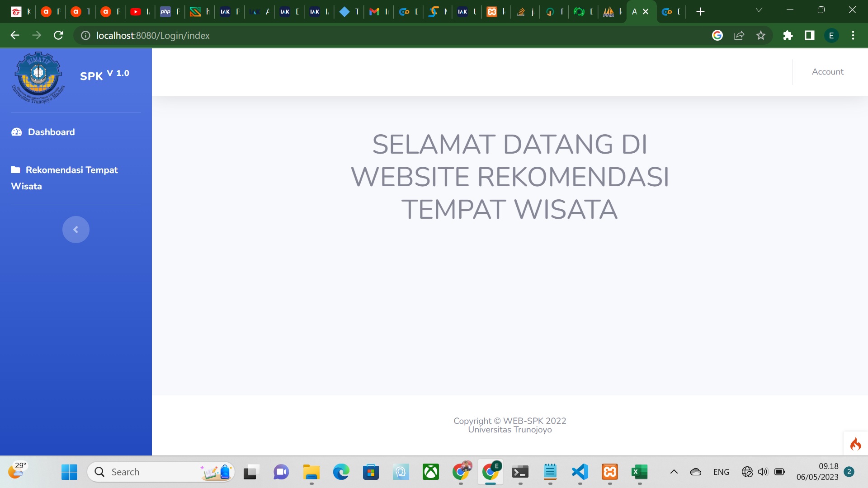868x488 pixels.
Task: Go back using the browser back arrow
Action: point(15,35)
